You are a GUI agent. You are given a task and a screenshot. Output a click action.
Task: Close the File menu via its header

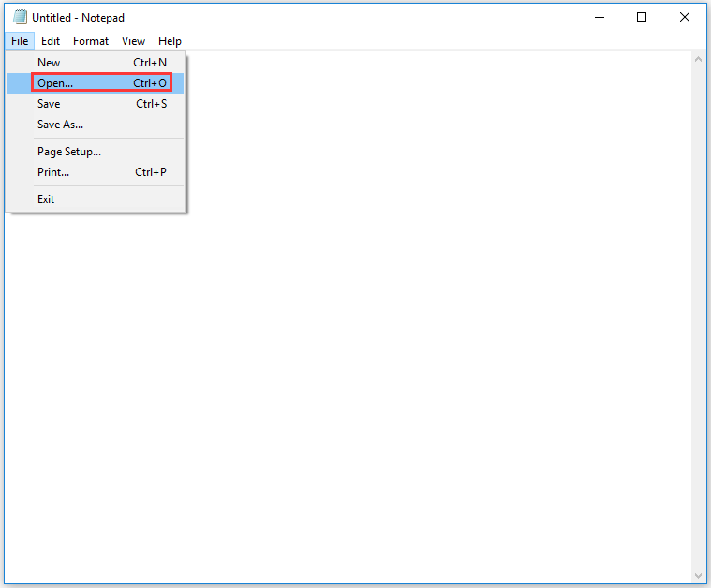pos(20,41)
